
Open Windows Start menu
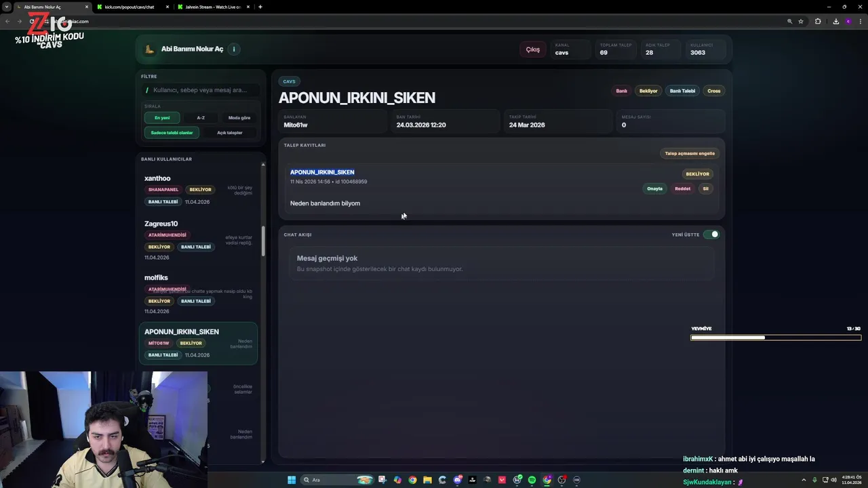[x=292, y=480]
